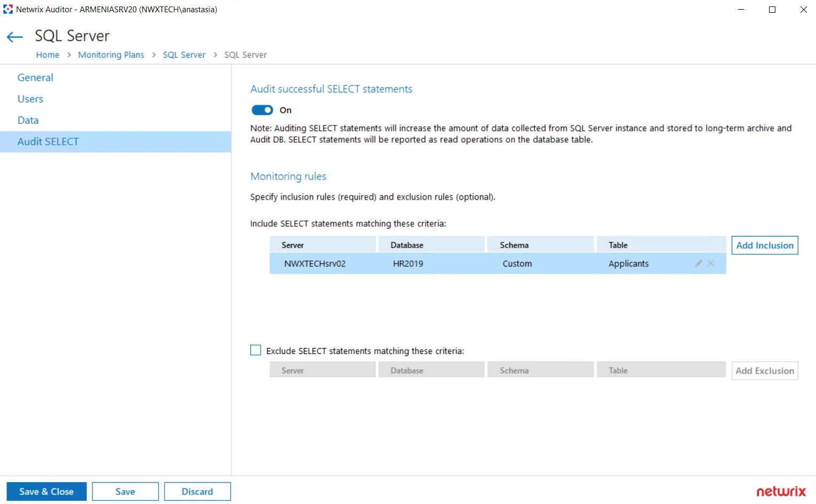Image resolution: width=816 pixels, height=504 pixels.
Task: Click the inclusion Schema column header
Action: point(540,245)
